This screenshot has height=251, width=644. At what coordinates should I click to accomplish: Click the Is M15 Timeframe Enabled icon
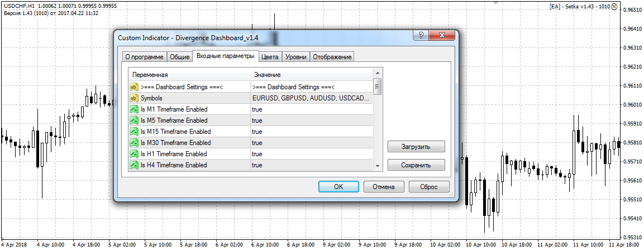click(134, 132)
